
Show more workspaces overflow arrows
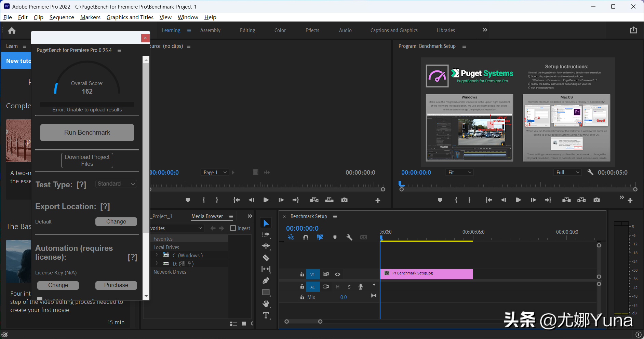click(485, 30)
